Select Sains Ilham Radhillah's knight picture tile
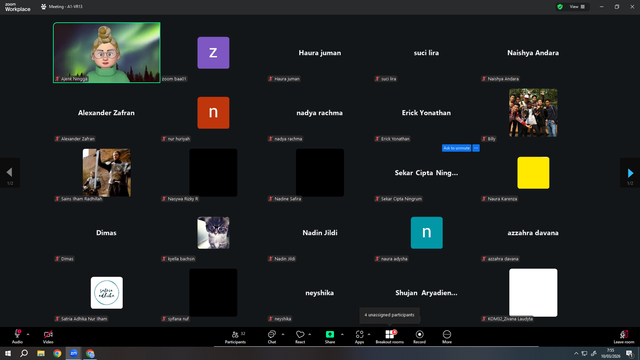Image resolution: width=640 pixels, height=360 pixels. coord(107,173)
